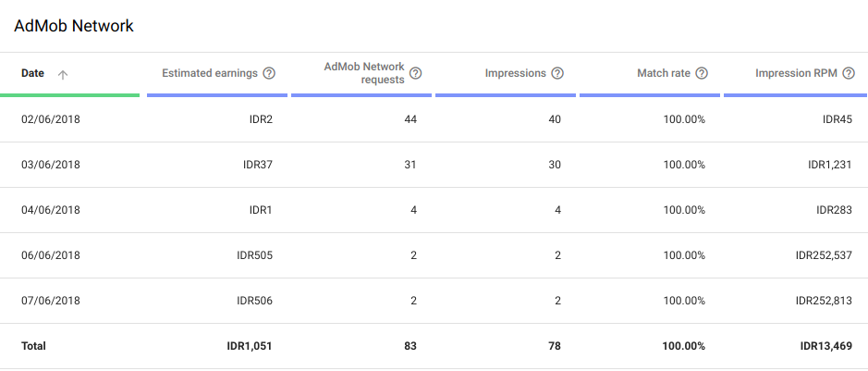Viewport: 868px width, 371px height.
Task: Click the Match rate question mark icon
Action: [702, 73]
